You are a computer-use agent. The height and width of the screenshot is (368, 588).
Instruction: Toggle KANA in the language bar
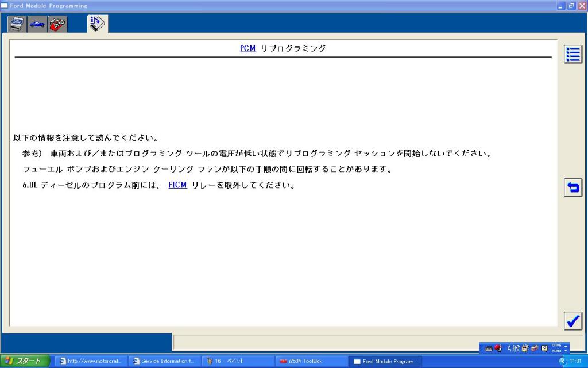[x=556, y=351]
